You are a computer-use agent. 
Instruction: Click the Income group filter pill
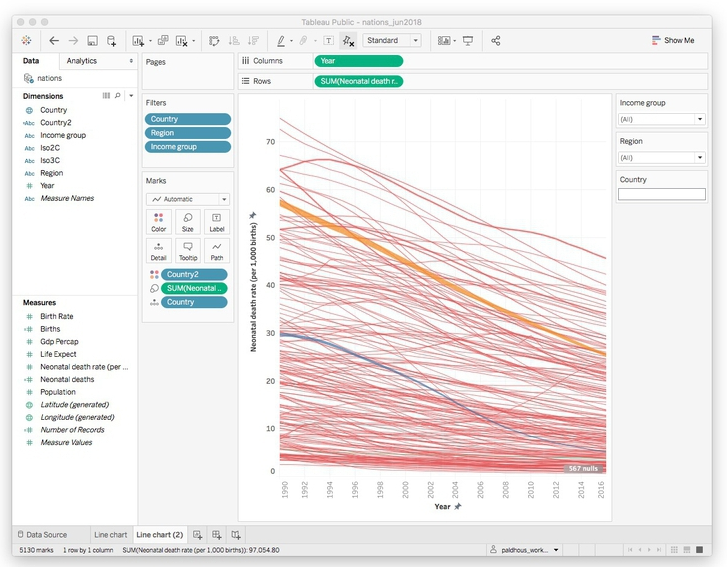[188, 147]
